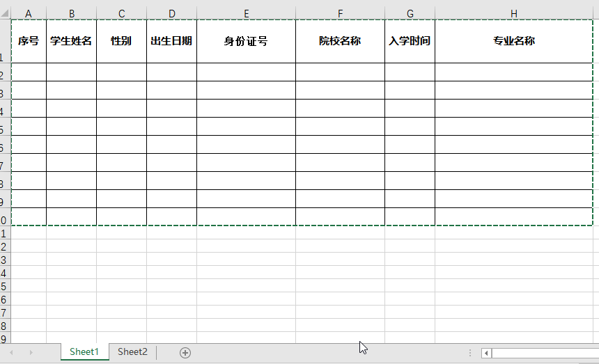
Task: Select column B header
Action: (72, 14)
